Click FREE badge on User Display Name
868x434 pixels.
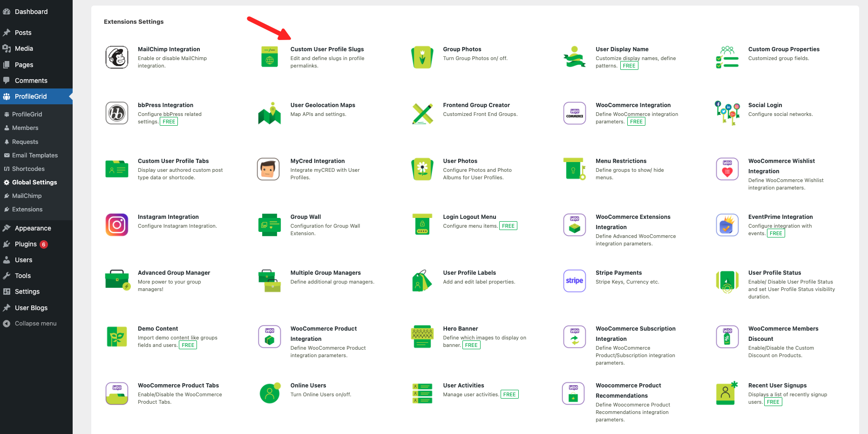pyautogui.click(x=629, y=66)
